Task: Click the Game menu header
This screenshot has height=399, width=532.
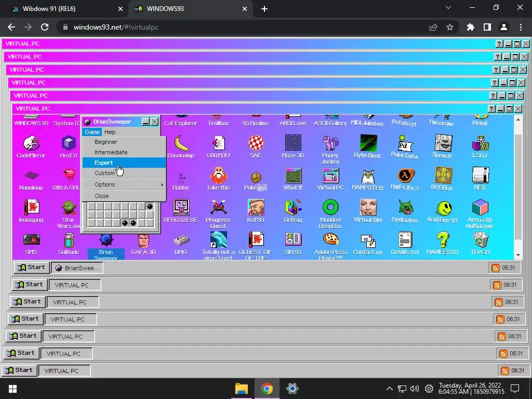Action: click(x=92, y=132)
